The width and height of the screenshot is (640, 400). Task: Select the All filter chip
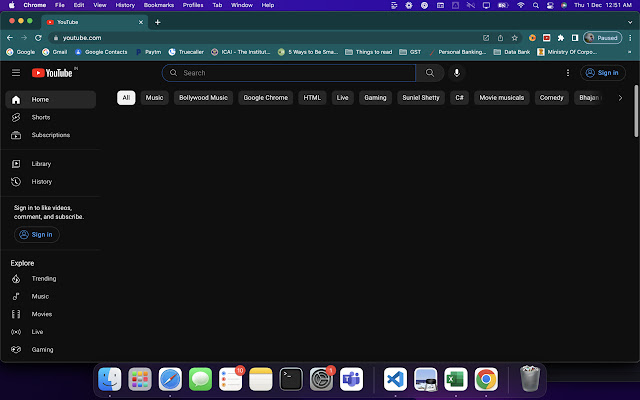pyautogui.click(x=126, y=98)
